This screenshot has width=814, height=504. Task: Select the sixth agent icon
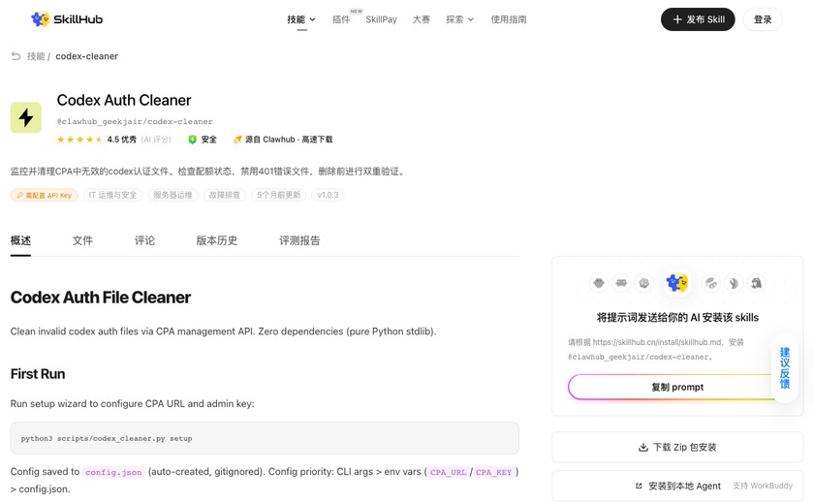pos(734,283)
